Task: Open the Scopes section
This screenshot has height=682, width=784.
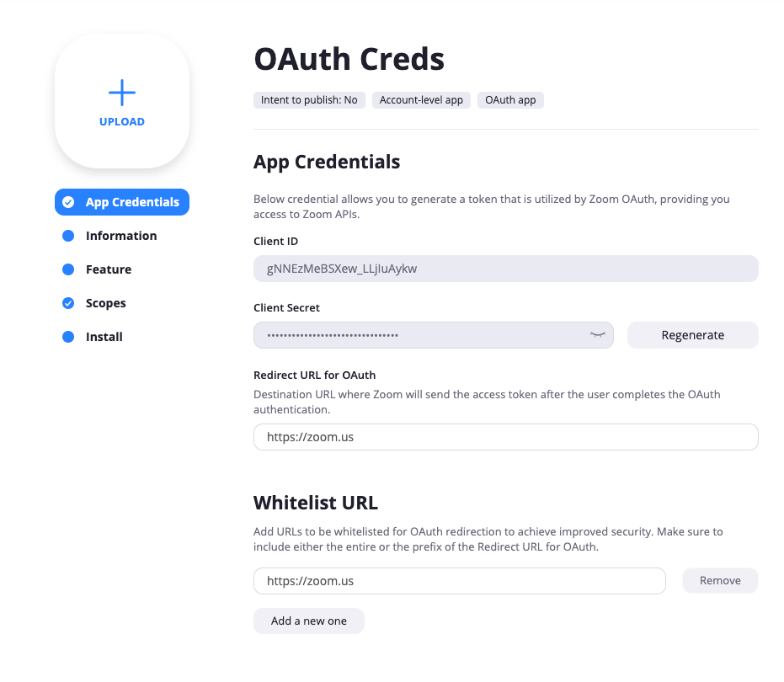Action: 106,303
